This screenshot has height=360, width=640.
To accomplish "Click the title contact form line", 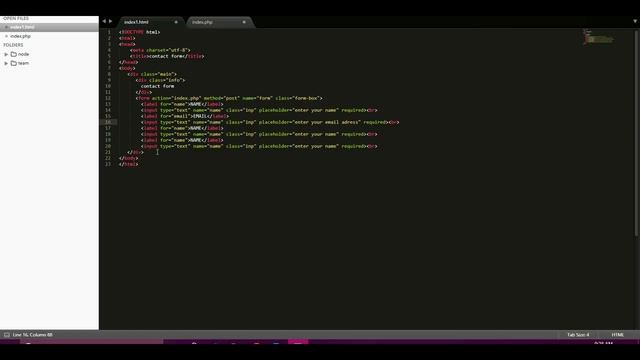I will point(167,56).
